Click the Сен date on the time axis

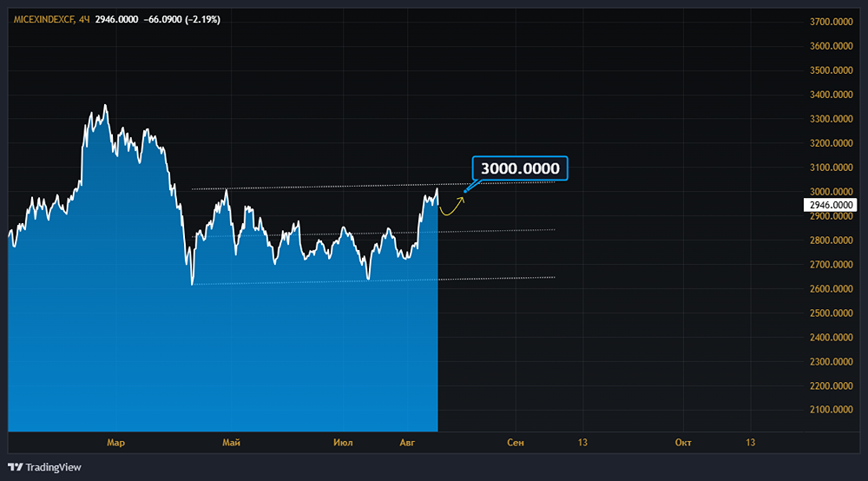click(x=516, y=443)
